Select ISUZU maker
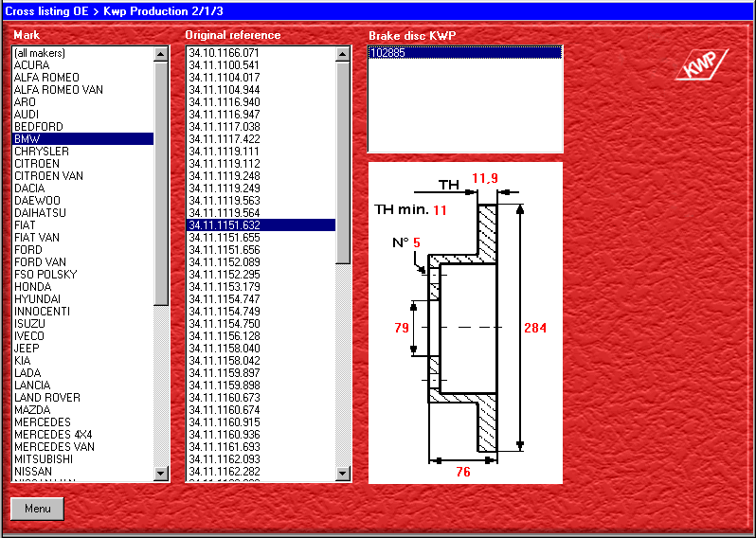Viewport: 756px width, 538px height. pyautogui.click(x=82, y=324)
